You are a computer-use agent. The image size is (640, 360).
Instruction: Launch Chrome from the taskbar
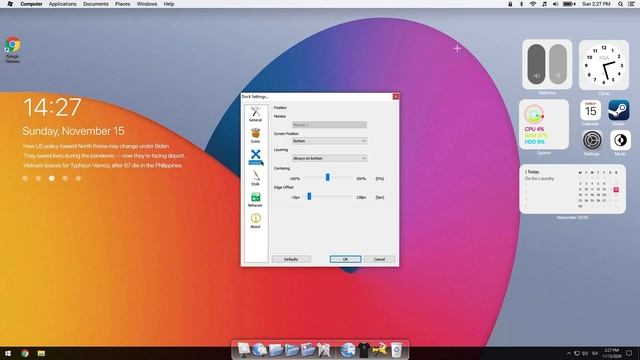pos(25,353)
